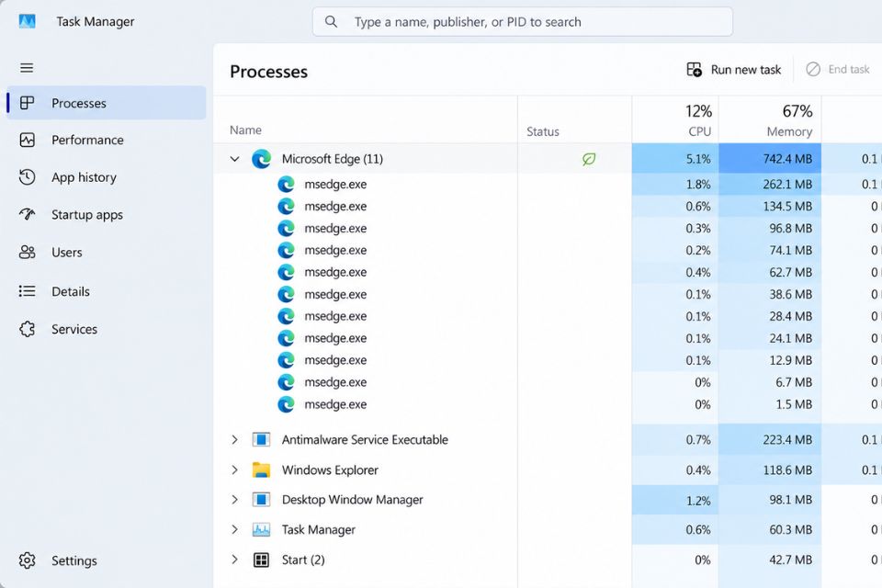Click the 223.4 MB Antimalware memory value
The height and width of the screenshot is (588, 882).
(787, 439)
